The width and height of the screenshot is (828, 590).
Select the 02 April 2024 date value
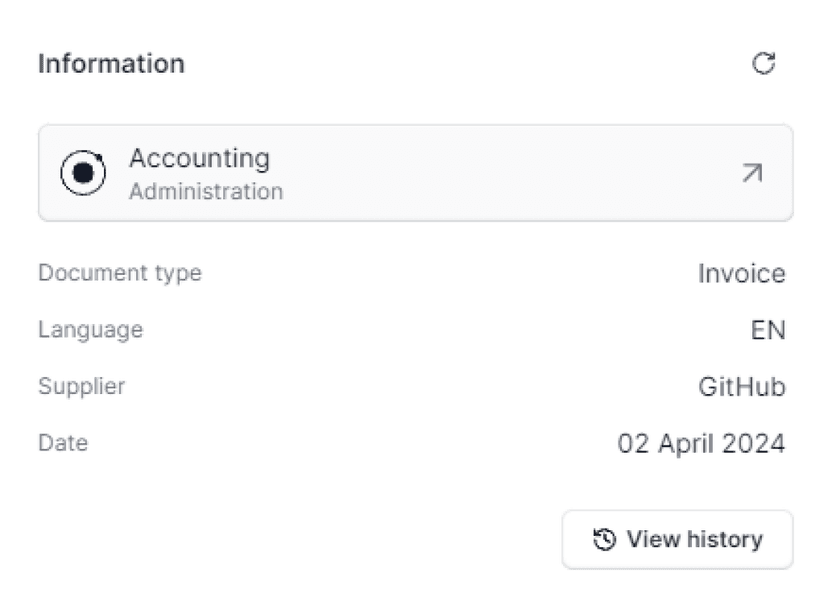701,443
